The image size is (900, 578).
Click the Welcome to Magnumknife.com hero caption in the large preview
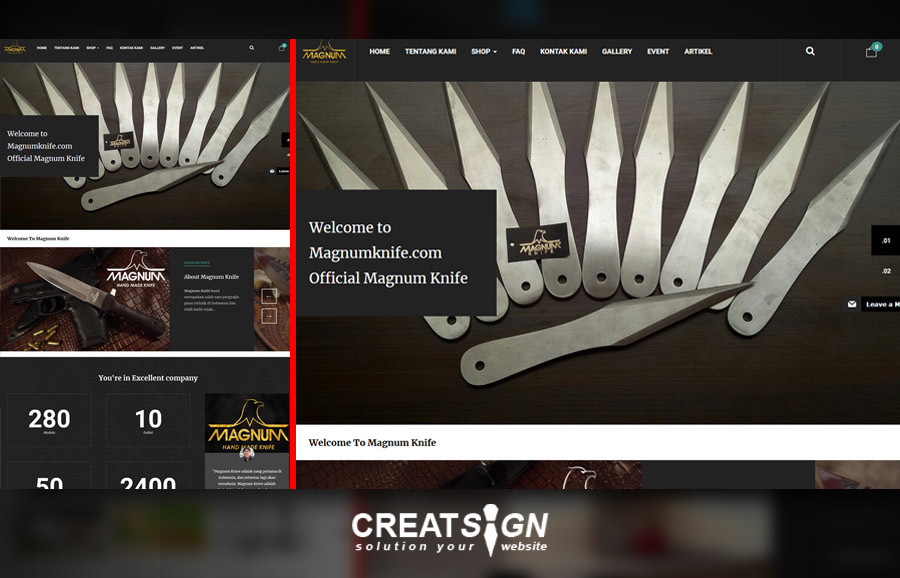click(x=396, y=253)
